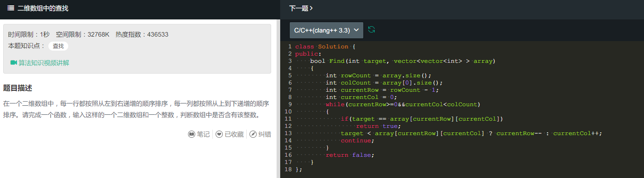Click the 题目描述 heading
The image size is (644, 178).
coord(18,88)
